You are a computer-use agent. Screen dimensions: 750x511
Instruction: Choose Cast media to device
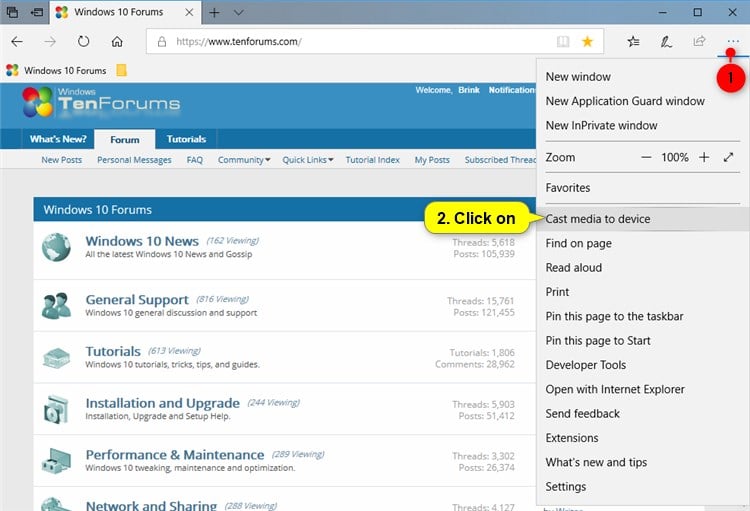[643, 219]
